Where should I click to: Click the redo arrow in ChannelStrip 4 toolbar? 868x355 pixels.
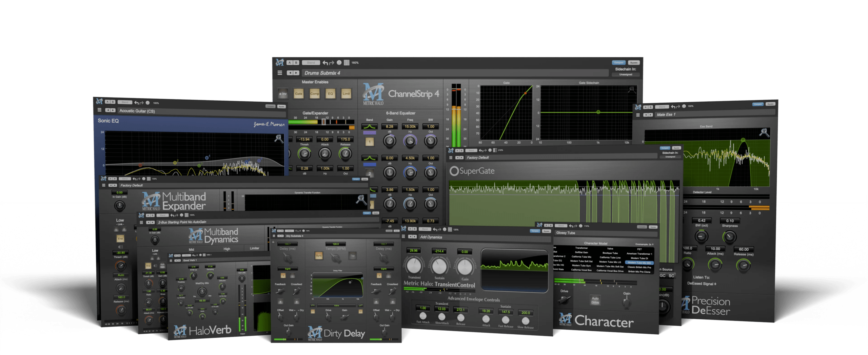tap(332, 63)
